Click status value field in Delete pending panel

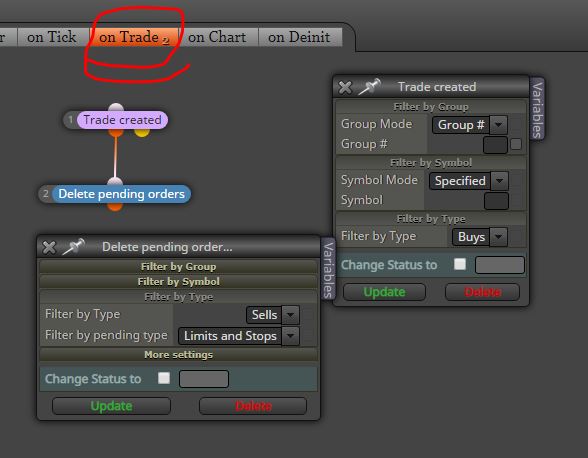click(x=204, y=379)
